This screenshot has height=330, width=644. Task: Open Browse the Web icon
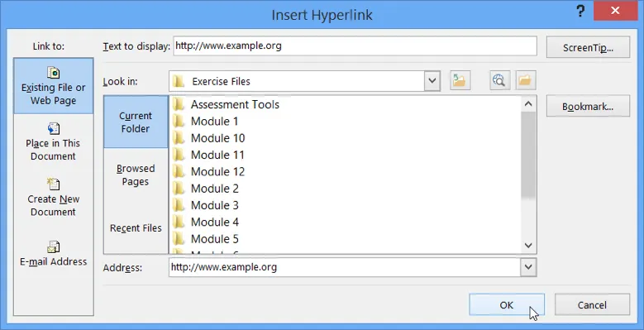click(x=499, y=80)
